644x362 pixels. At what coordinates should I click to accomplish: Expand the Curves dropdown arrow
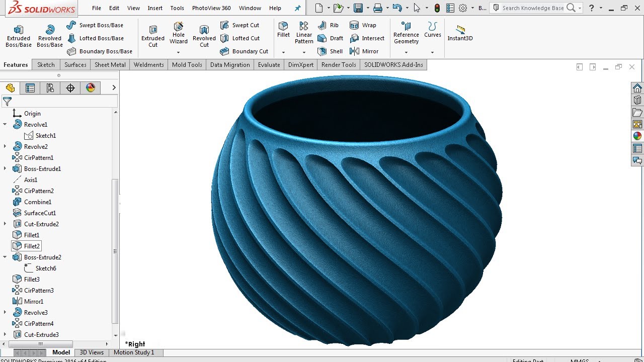pyautogui.click(x=432, y=52)
